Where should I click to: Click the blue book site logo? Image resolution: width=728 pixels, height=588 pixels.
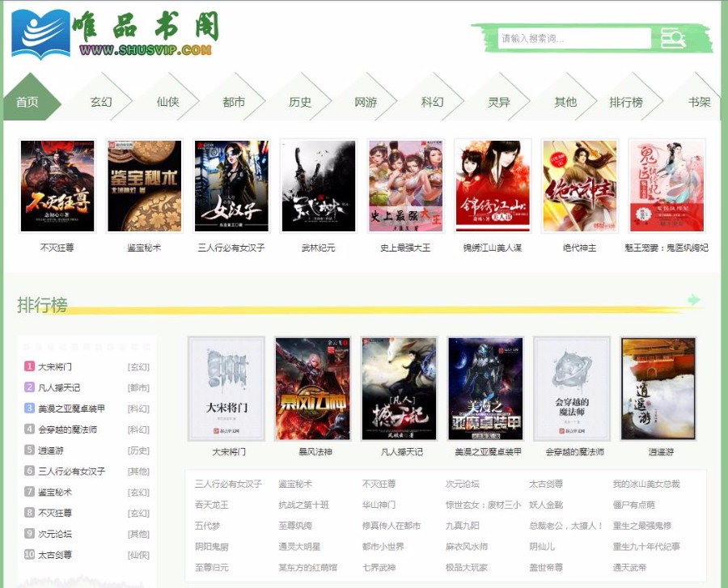tap(41, 34)
